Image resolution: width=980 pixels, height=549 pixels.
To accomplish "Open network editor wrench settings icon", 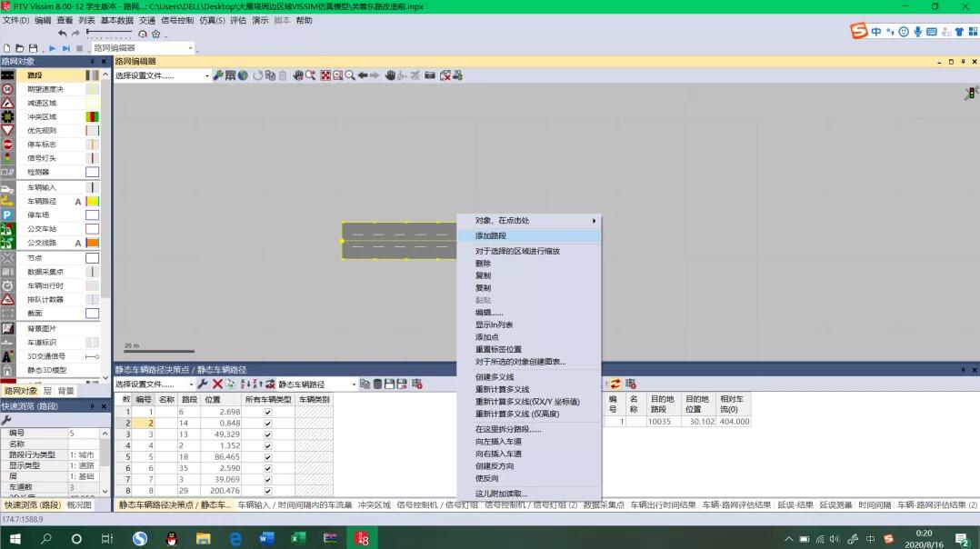I will pyautogui.click(x=218, y=75).
